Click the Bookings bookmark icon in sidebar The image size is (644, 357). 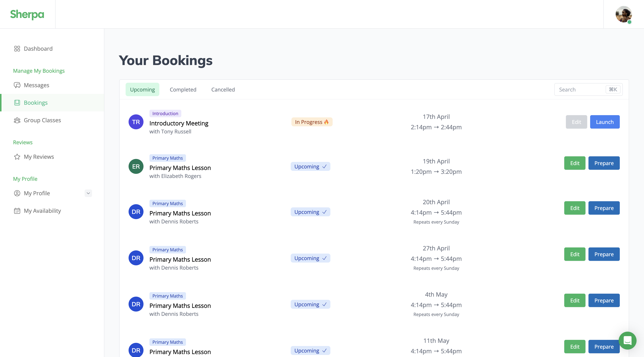(x=17, y=103)
